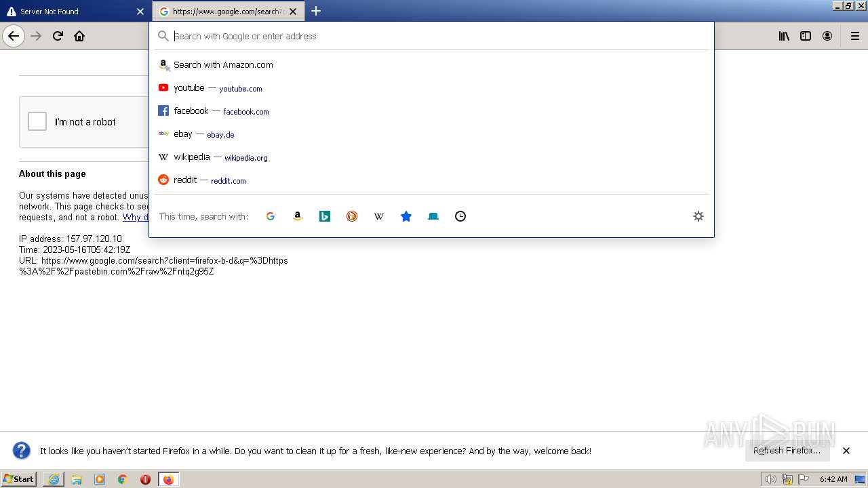Click the 6:42 AM system clock

833,479
